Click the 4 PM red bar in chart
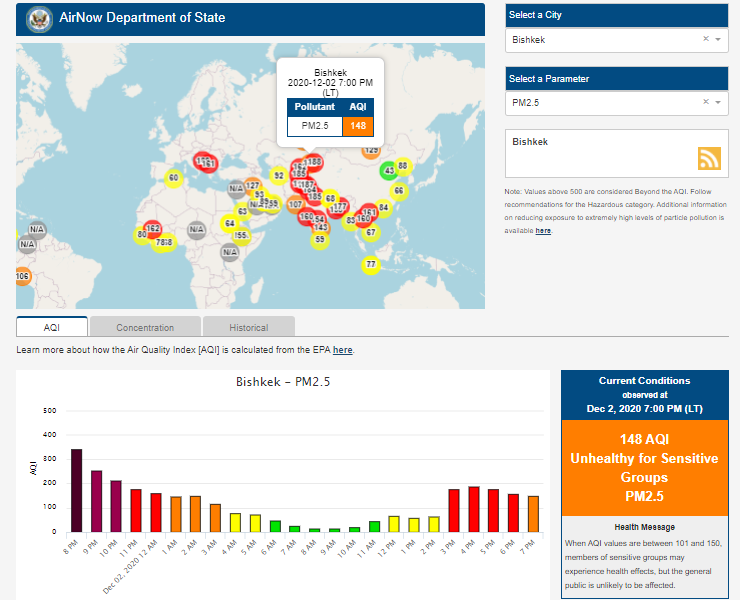The height and width of the screenshot is (600, 740). pos(474,509)
